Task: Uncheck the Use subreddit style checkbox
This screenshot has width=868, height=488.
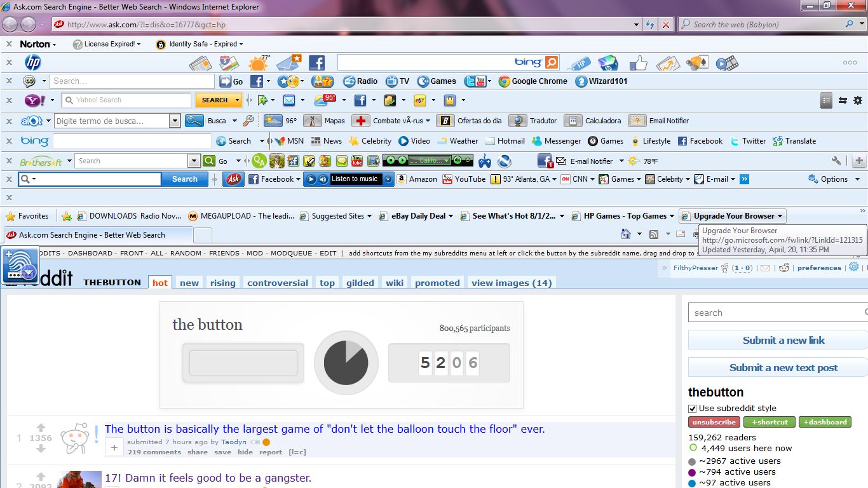Action: point(692,409)
